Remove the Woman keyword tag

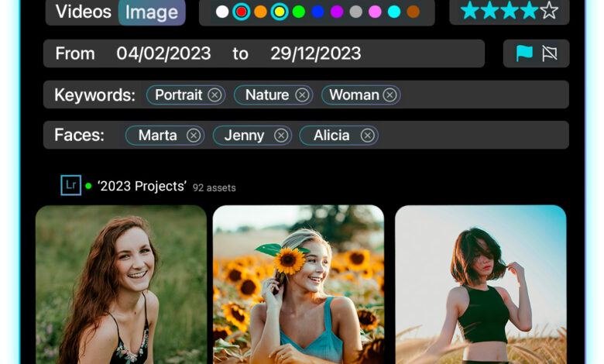[390, 94]
